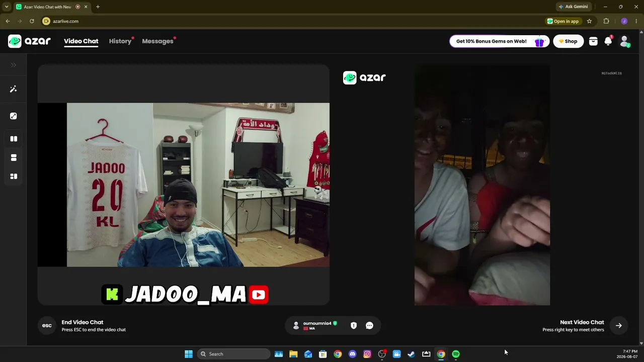Click Get 10% Bonus Gems on Web banner
This screenshot has width=644, height=362.
(499, 41)
